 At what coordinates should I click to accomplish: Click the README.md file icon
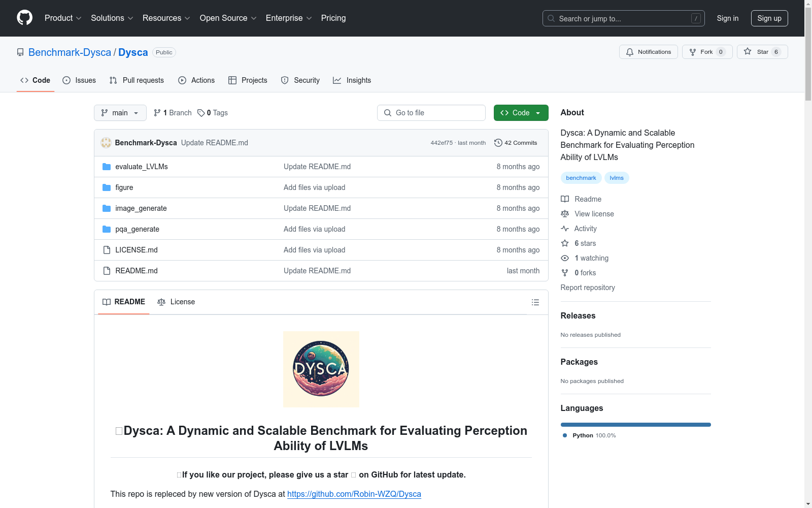click(107, 271)
